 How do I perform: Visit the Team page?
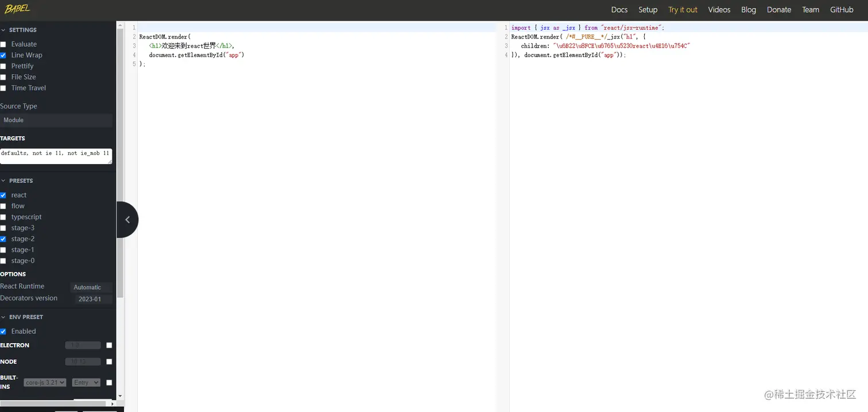click(811, 10)
